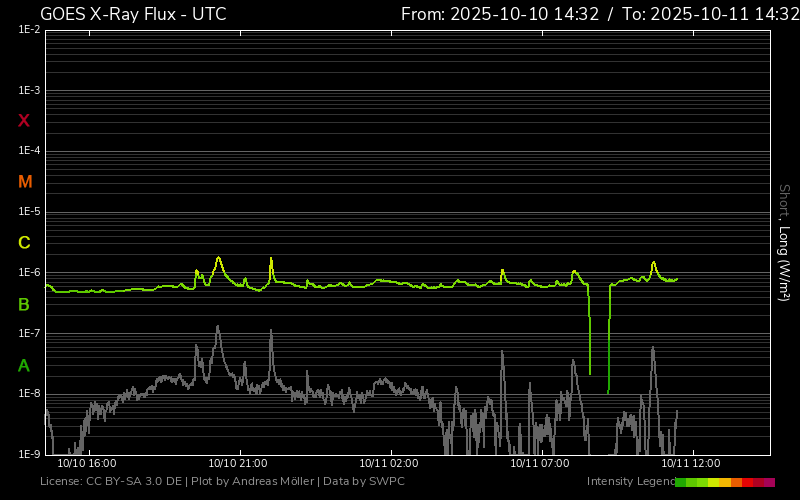Image resolution: width=800 pixels, height=500 pixels.
Task: Click the red X flare class label
Action: pyautogui.click(x=24, y=121)
